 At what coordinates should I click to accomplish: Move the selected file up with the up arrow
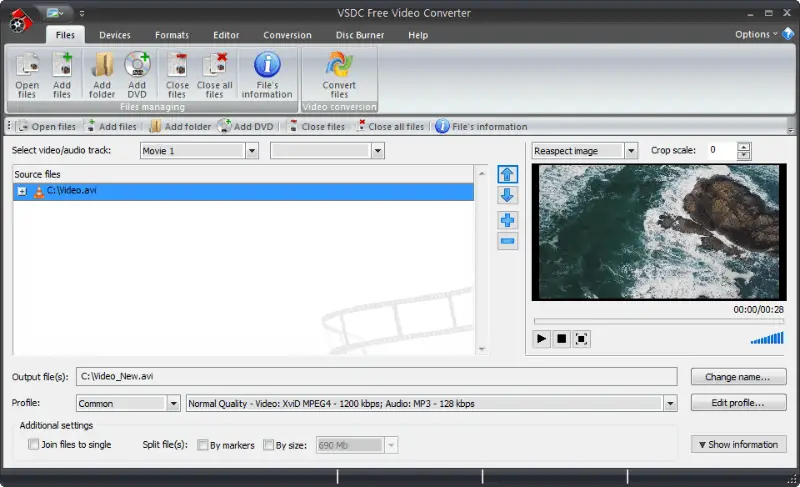pyautogui.click(x=507, y=174)
